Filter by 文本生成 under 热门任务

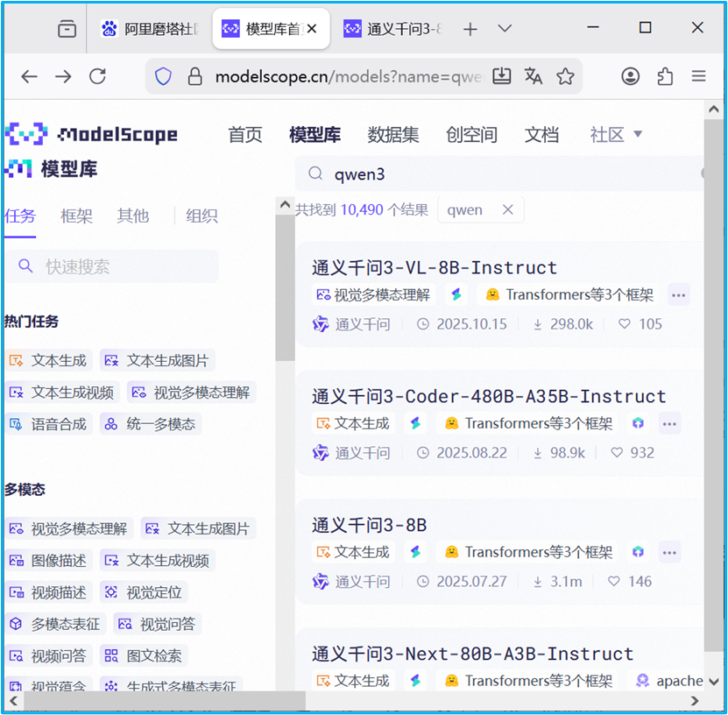[49, 360]
